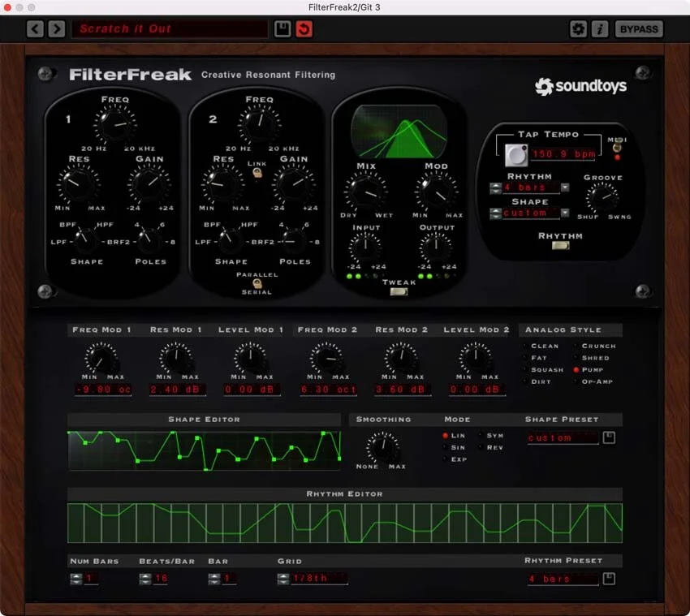This screenshot has width=690, height=616.
Task: Click the Mod depth knob
Action: tap(436, 192)
